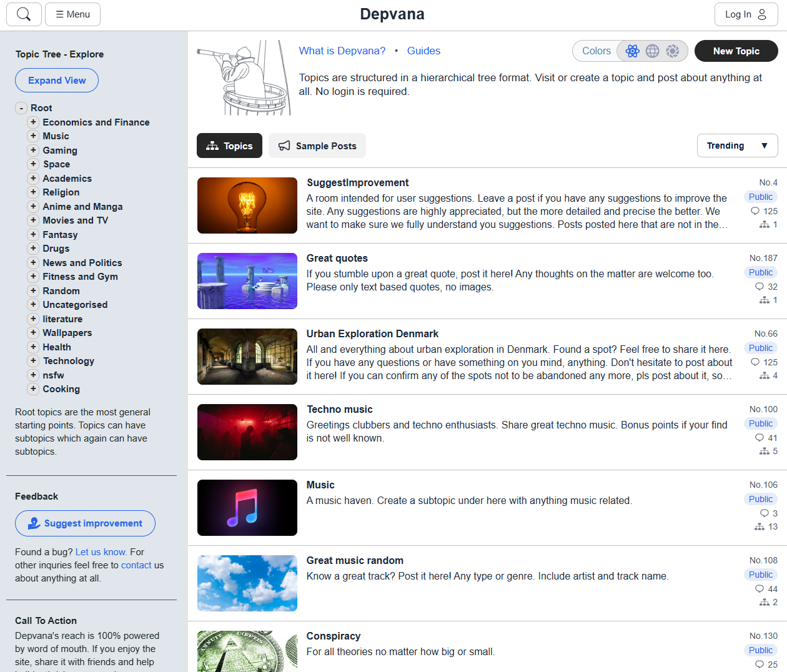787x672 pixels.
Task: Open the Trending sort dropdown
Action: (737, 146)
